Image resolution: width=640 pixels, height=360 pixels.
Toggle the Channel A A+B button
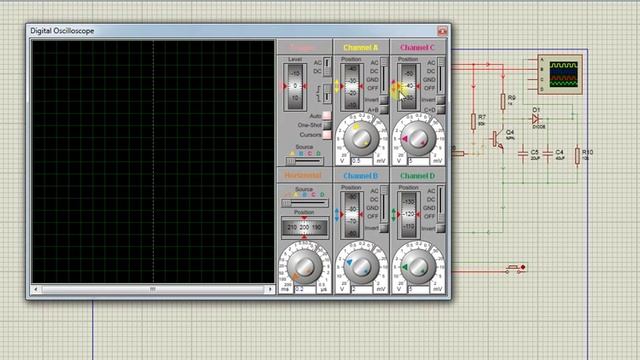pos(384,110)
